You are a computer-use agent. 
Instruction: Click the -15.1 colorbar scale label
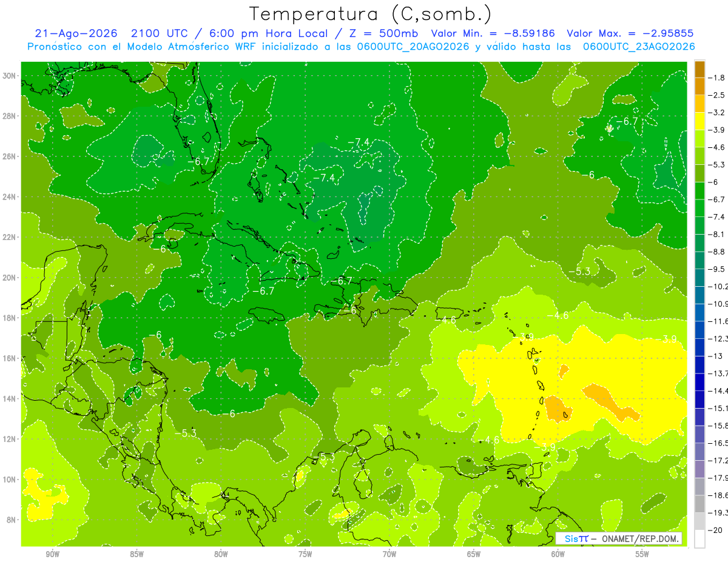pos(719,408)
